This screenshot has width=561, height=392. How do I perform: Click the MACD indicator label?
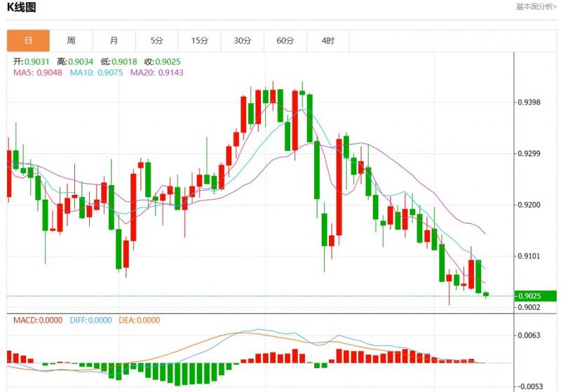coord(38,320)
